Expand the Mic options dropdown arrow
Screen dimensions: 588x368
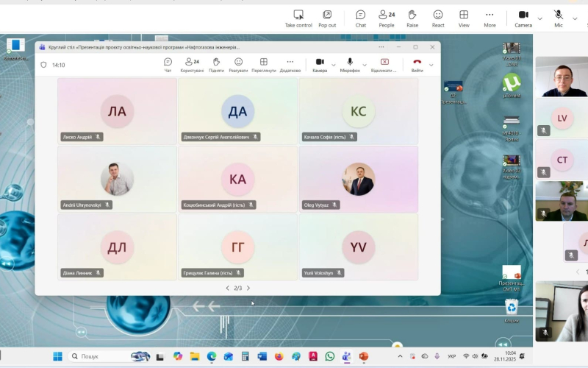[574, 18]
